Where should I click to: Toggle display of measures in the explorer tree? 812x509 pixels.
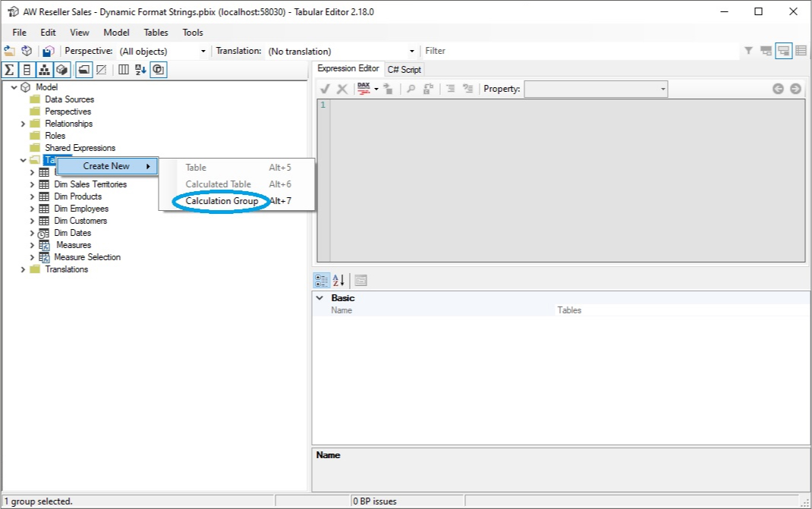click(9, 70)
